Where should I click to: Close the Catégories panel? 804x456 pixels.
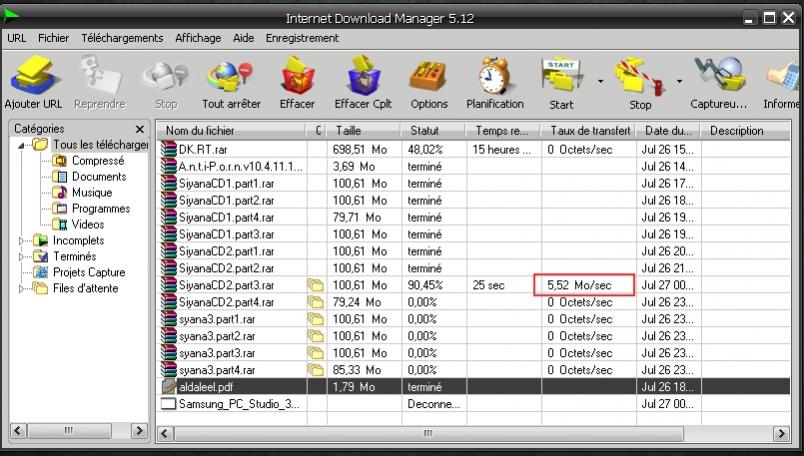click(x=139, y=129)
